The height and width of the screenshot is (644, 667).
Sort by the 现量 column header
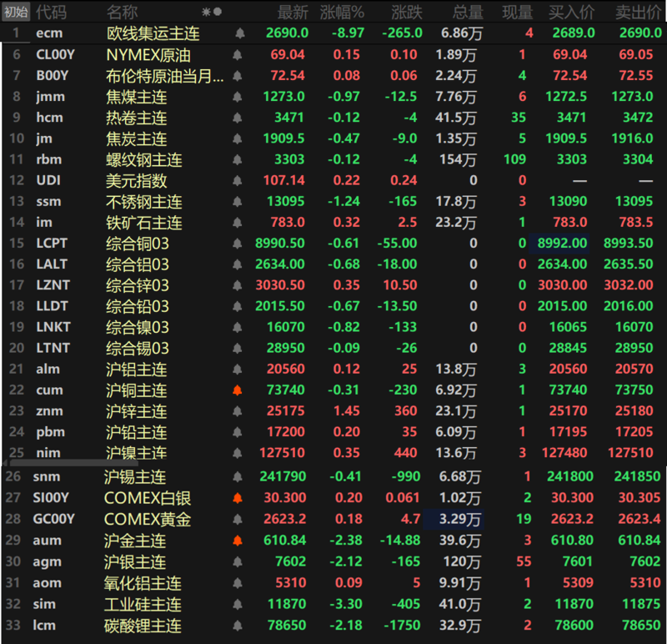click(518, 13)
